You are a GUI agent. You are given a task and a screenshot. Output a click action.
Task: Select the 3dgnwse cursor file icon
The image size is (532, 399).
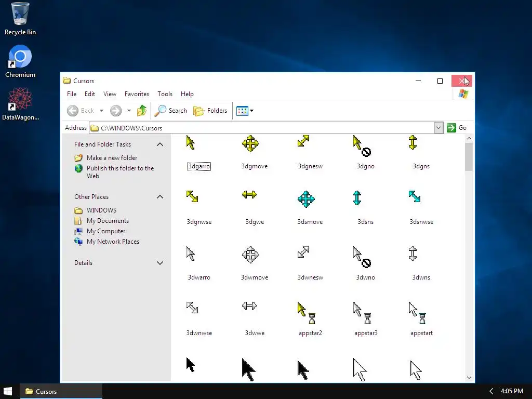(192, 196)
